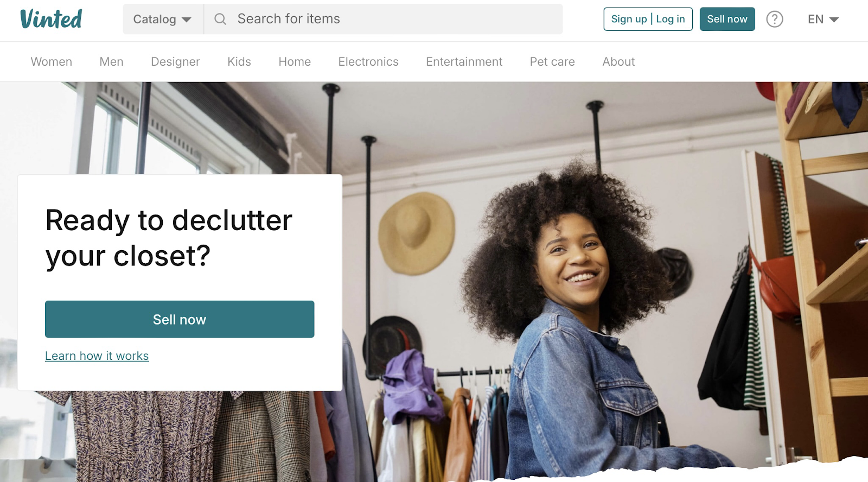Open the Entertainment category

point(464,62)
